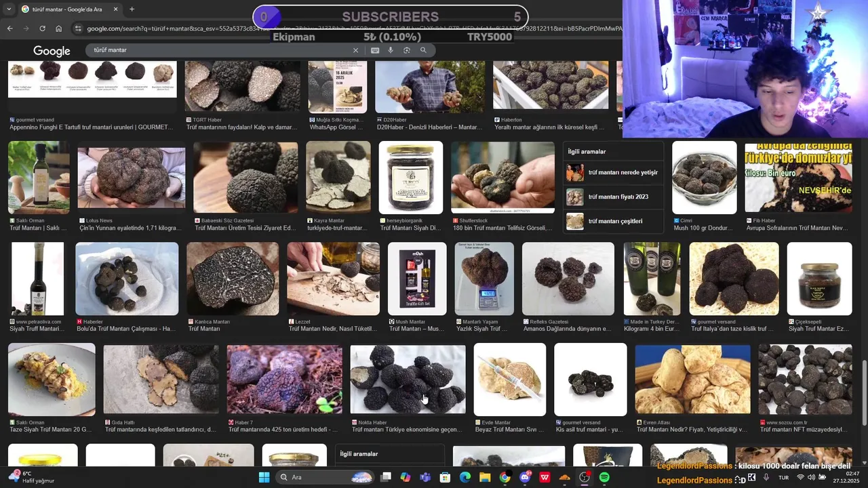Open OBS Studio from the taskbar
868x488 pixels.
click(x=585, y=477)
